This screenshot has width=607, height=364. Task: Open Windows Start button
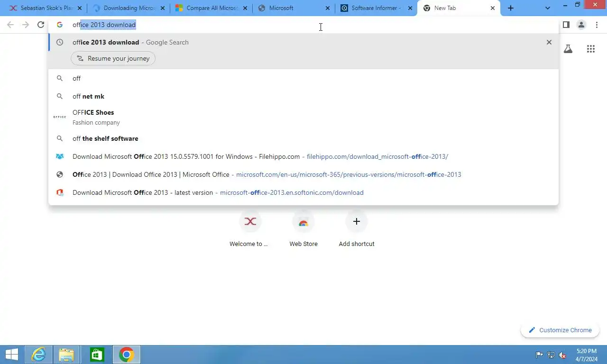coord(11,355)
